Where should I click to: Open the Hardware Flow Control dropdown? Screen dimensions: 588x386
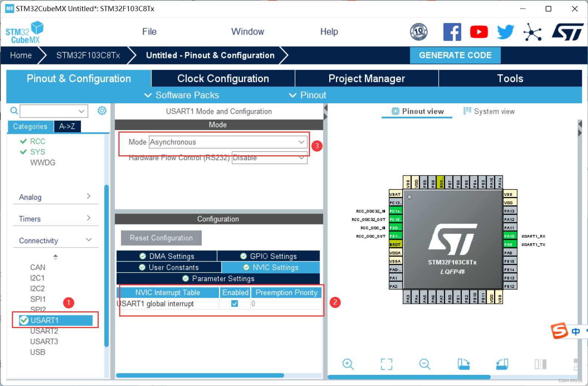click(x=269, y=158)
